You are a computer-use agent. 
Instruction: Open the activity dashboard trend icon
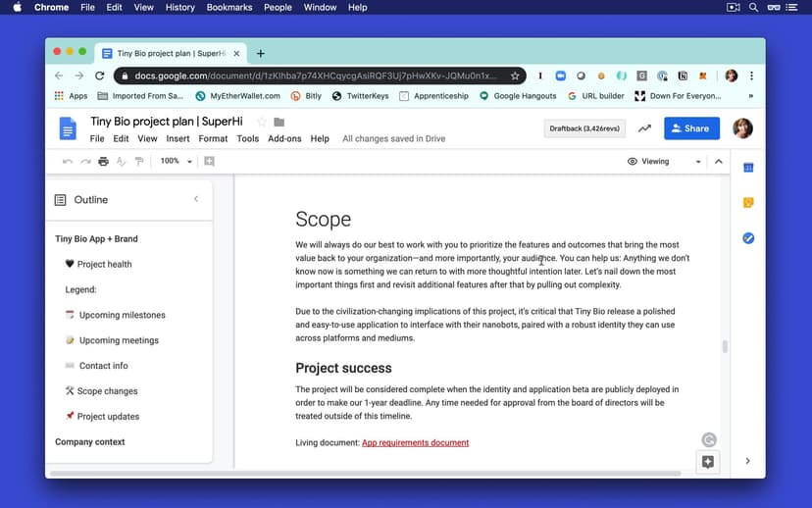(644, 128)
